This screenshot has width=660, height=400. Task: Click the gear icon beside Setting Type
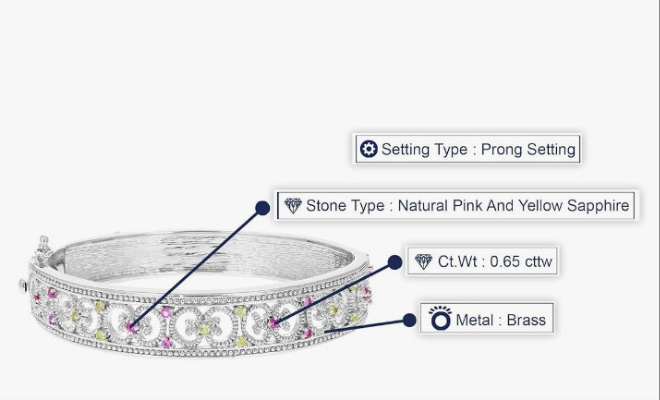point(368,150)
